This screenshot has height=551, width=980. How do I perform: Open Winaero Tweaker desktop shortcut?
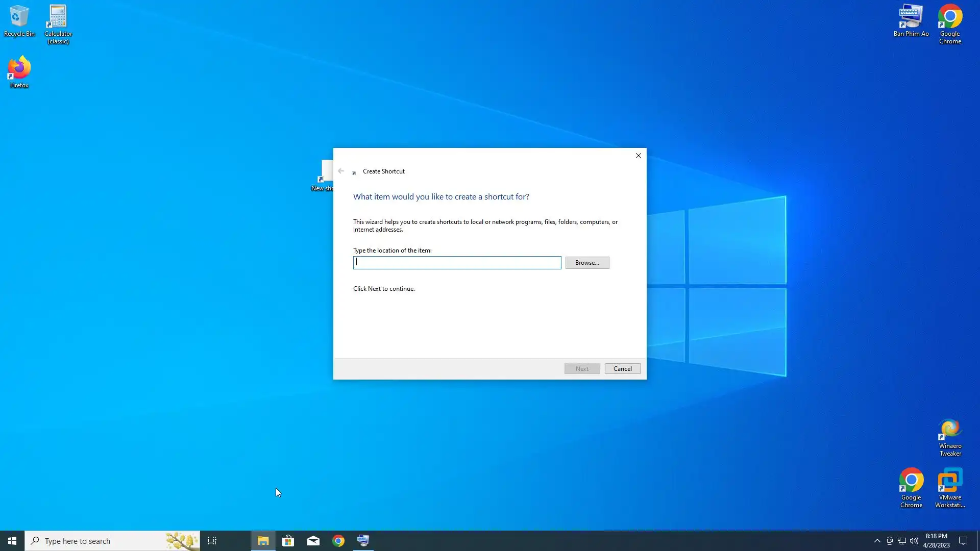point(950,437)
